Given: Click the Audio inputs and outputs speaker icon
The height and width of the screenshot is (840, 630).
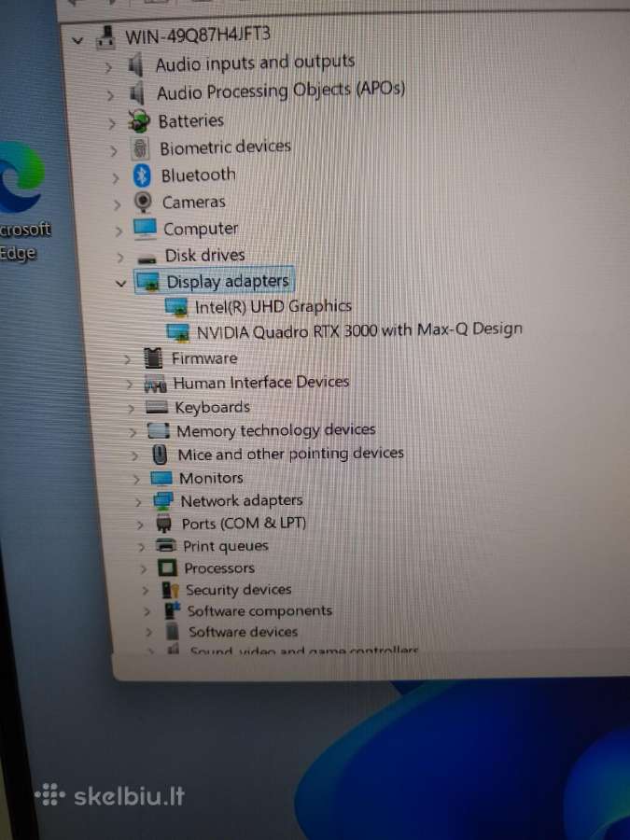Looking at the screenshot, I should coord(135,66).
